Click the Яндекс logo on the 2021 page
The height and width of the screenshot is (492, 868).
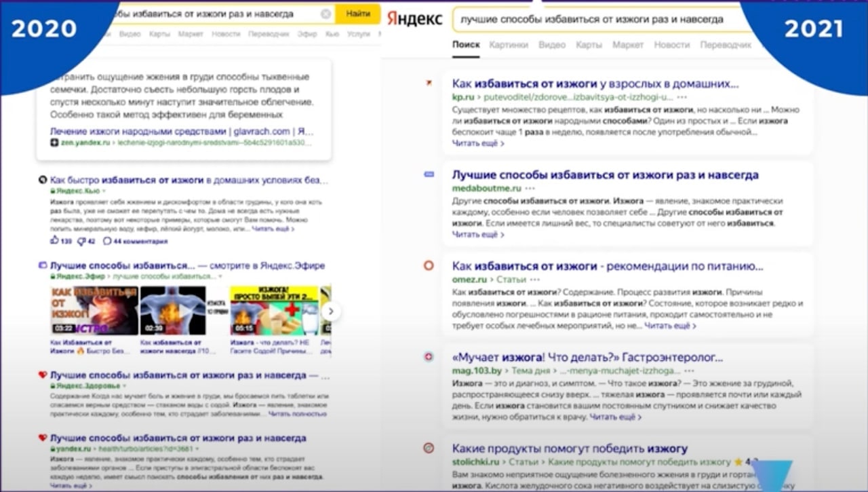pyautogui.click(x=415, y=19)
